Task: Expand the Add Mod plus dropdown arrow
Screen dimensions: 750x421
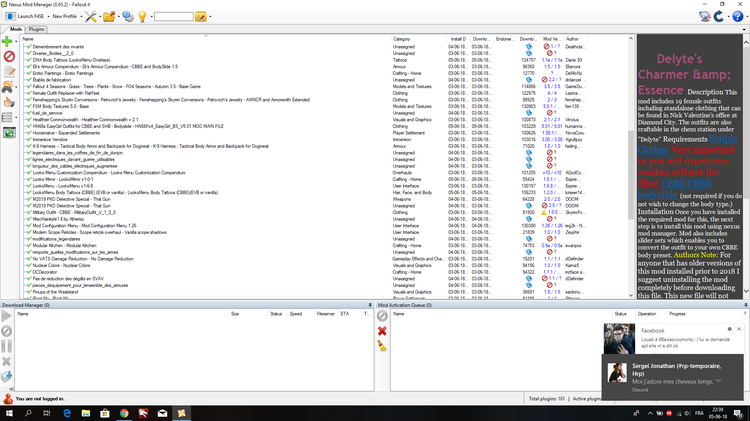Action: (x=16, y=42)
